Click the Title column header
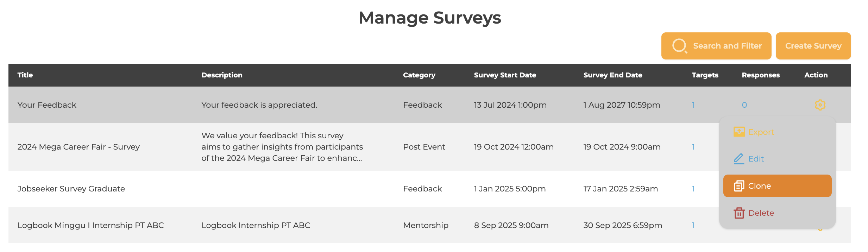868x252 pixels. 25,75
